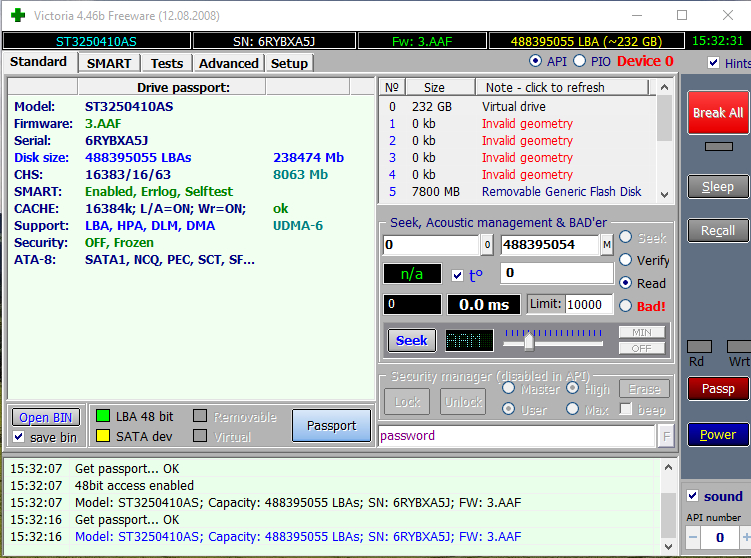Toggle the Virtual checkbox

[x=200, y=435]
